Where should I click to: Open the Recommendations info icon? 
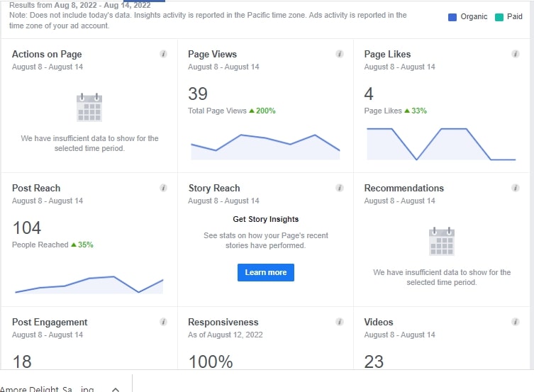(x=516, y=188)
